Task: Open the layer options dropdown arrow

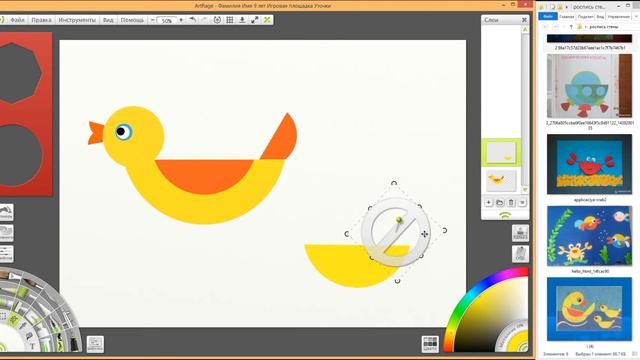Action: (522, 203)
